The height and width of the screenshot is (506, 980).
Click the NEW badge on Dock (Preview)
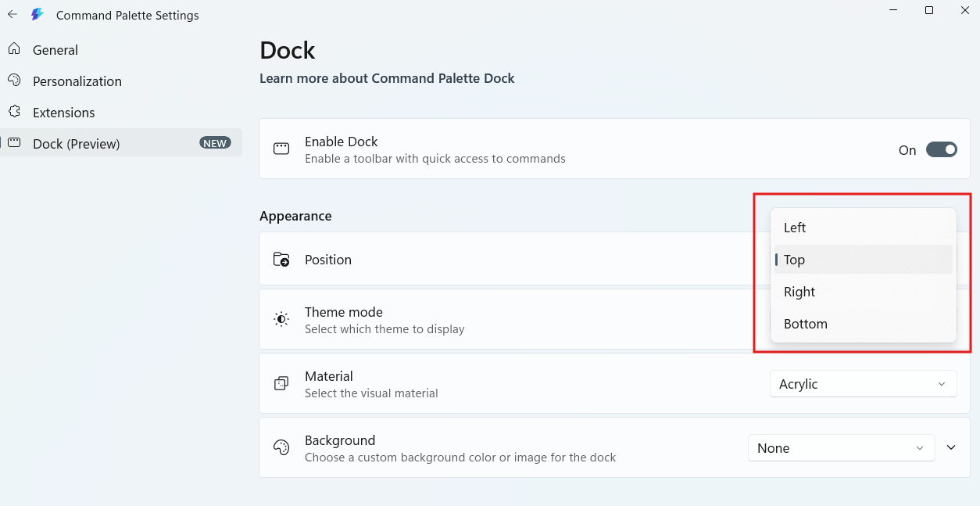tap(216, 142)
